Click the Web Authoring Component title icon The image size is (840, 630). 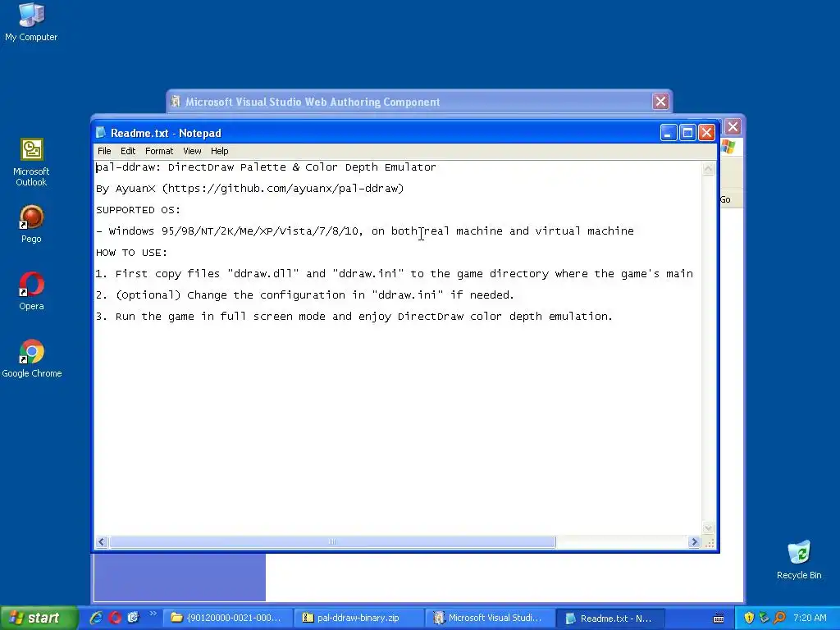[x=176, y=101]
